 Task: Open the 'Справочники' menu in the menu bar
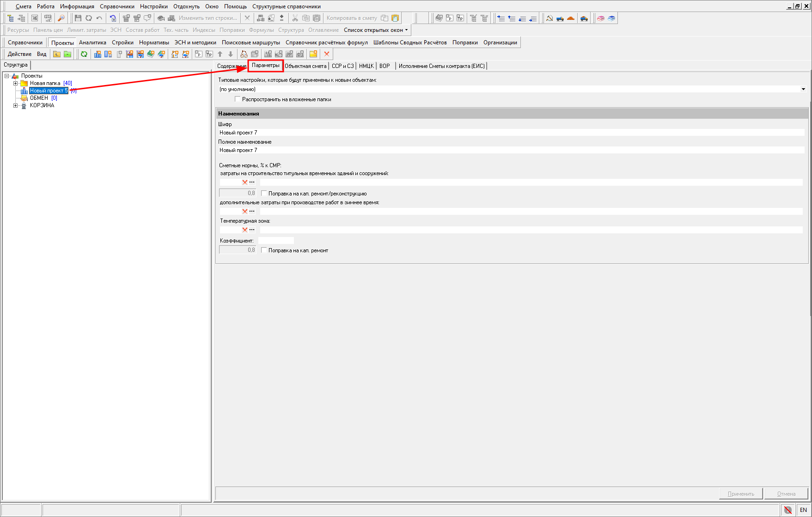click(117, 6)
